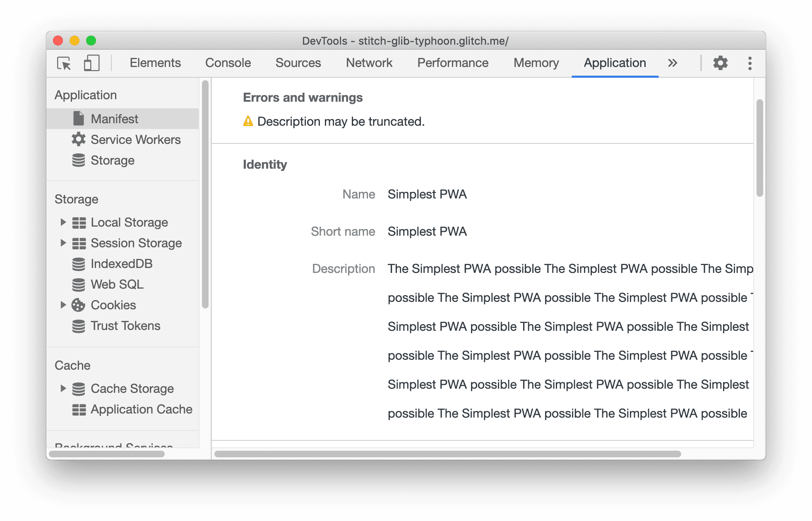Click the inspect element cursor icon
The height and width of the screenshot is (521, 812).
coord(64,63)
